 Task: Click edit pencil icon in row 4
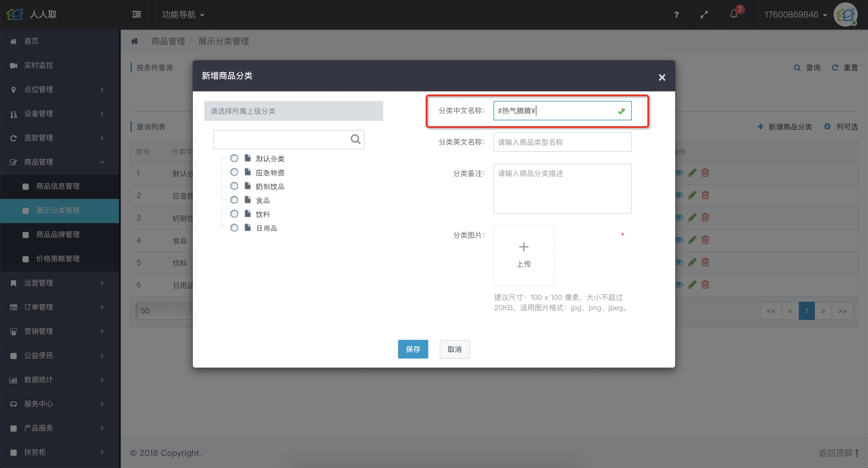point(692,240)
